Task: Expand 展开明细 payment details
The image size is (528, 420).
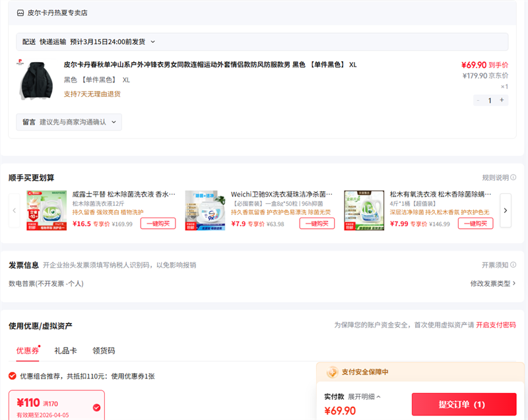Action: (x=364, y=397)
